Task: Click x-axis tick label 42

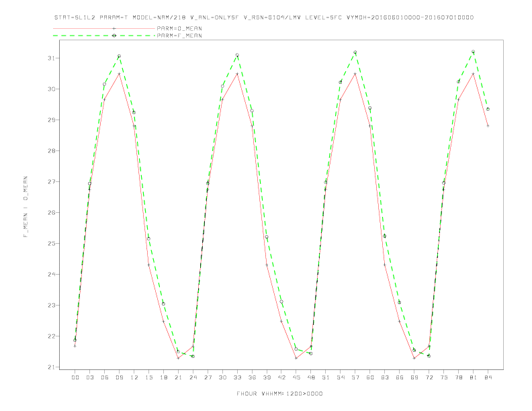Action: 281,377
